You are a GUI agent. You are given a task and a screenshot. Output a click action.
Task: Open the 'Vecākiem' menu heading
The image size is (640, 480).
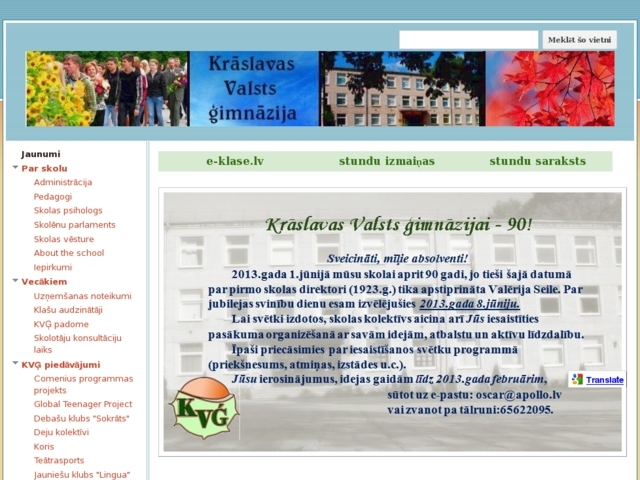[x=44, y=282]
